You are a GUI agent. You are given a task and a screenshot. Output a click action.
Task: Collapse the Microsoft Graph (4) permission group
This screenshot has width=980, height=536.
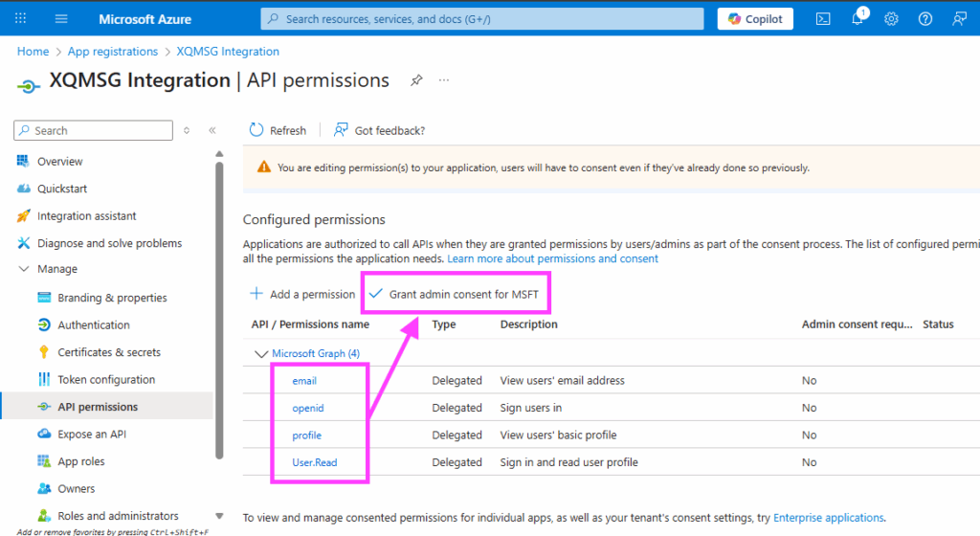pos(260,354)
